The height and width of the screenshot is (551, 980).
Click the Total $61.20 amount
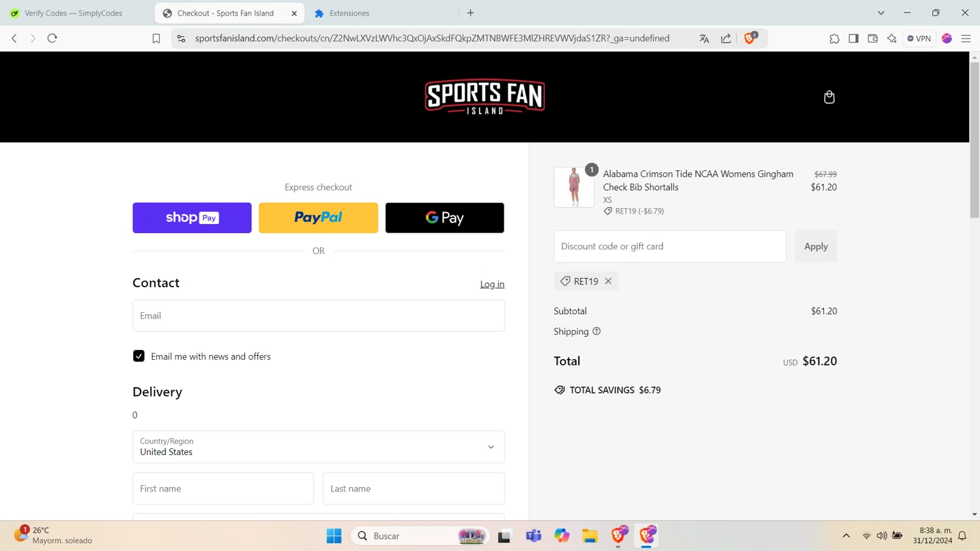(819, 361)
